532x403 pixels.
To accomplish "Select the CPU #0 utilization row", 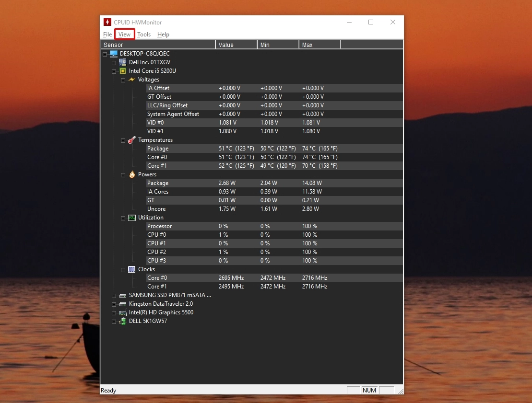I will point(274,234).
